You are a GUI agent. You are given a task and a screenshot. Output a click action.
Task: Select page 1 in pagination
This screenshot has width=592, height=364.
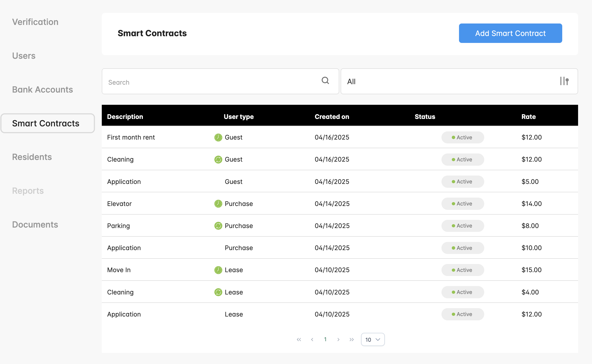(x=325, y=340)
